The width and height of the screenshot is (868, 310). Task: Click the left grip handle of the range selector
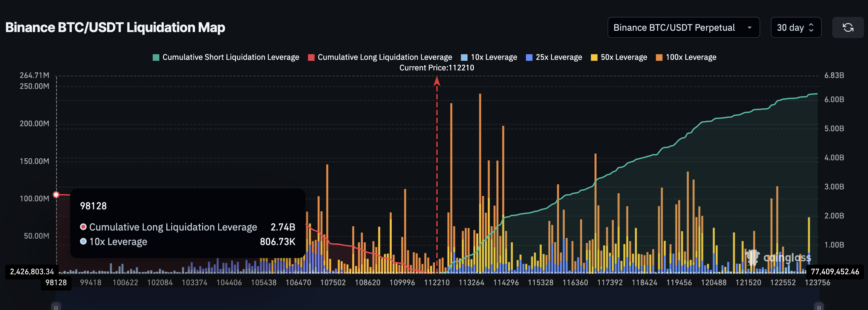click(56, 307)
